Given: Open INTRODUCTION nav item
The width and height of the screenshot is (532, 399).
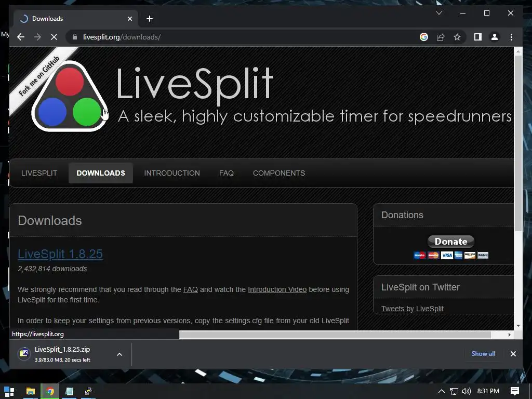Looking at the screenshot, I should (x=172, y=173).
